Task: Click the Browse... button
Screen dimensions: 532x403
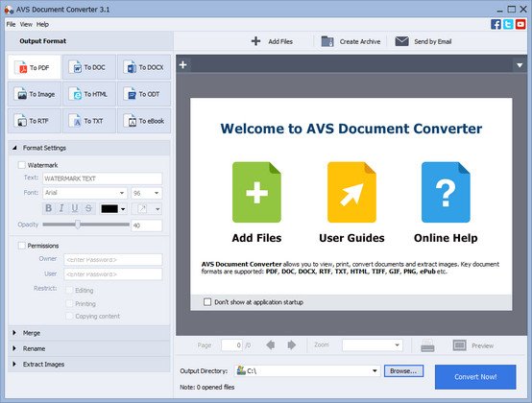Action: point(403,370)
